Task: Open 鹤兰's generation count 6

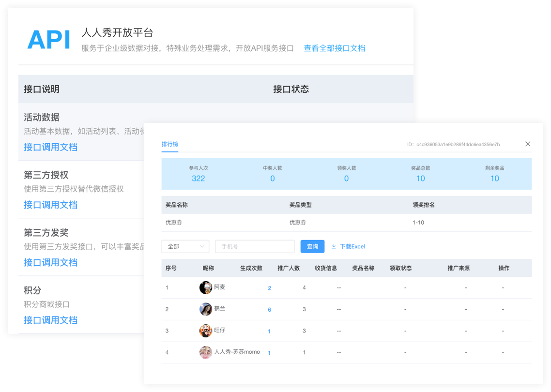Action: [270, 309]
